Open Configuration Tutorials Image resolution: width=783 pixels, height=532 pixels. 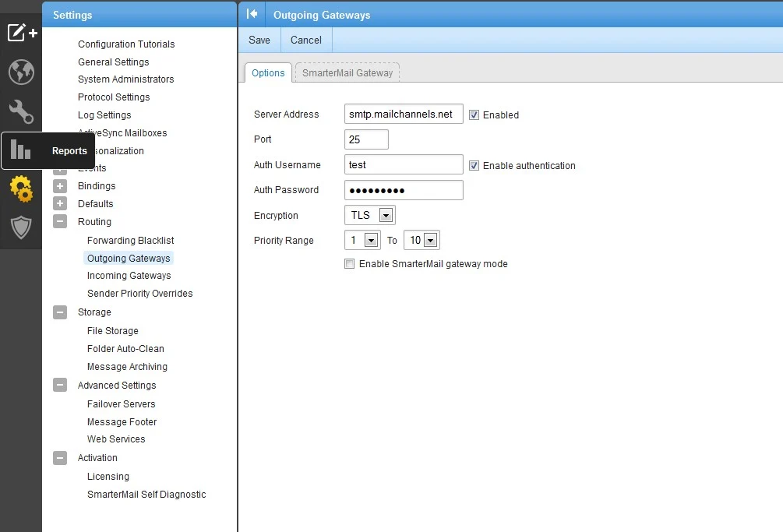click(126, 44)
